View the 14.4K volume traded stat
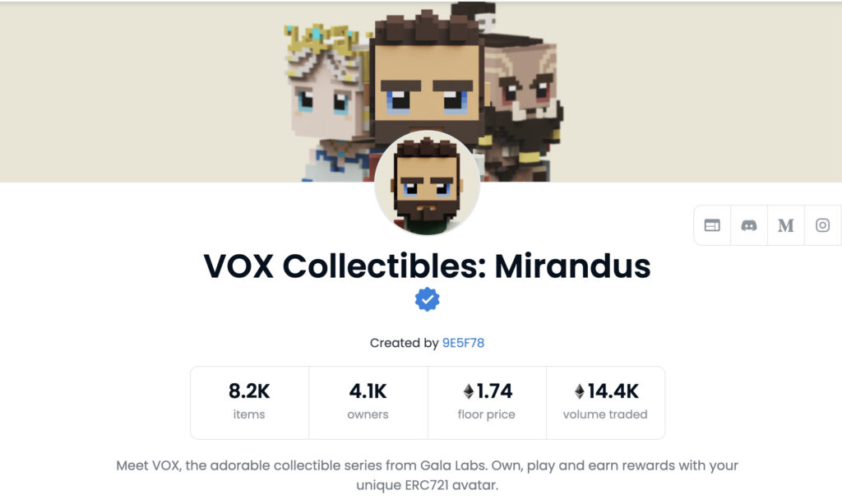Image resolution: width=842 pixels, height=504 pixels. click(605, 403)
